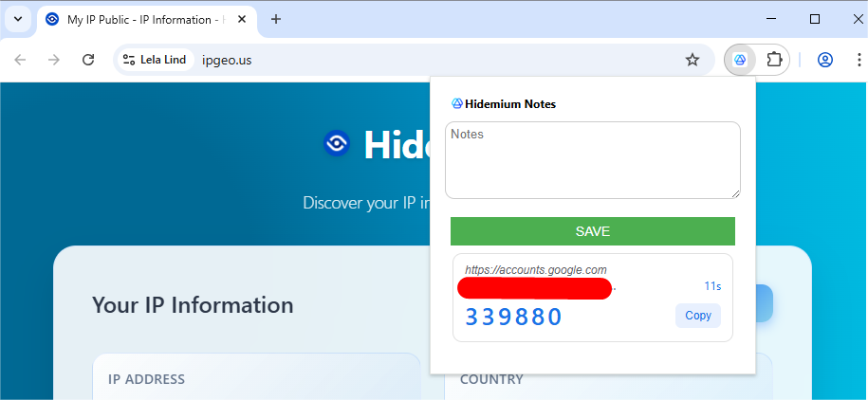The height and width of the screenshot is (400, 868).
Task: Click the forward navigation arrow
Action: point(54,60)
